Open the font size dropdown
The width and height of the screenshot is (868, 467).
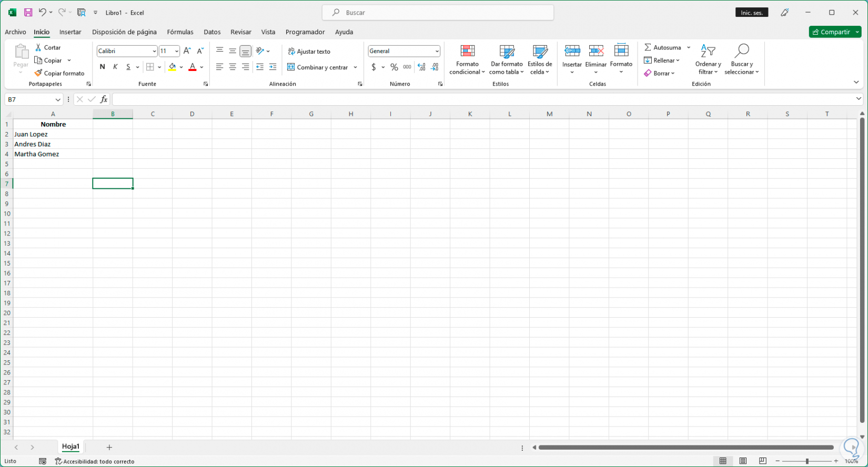click(177, 51)
